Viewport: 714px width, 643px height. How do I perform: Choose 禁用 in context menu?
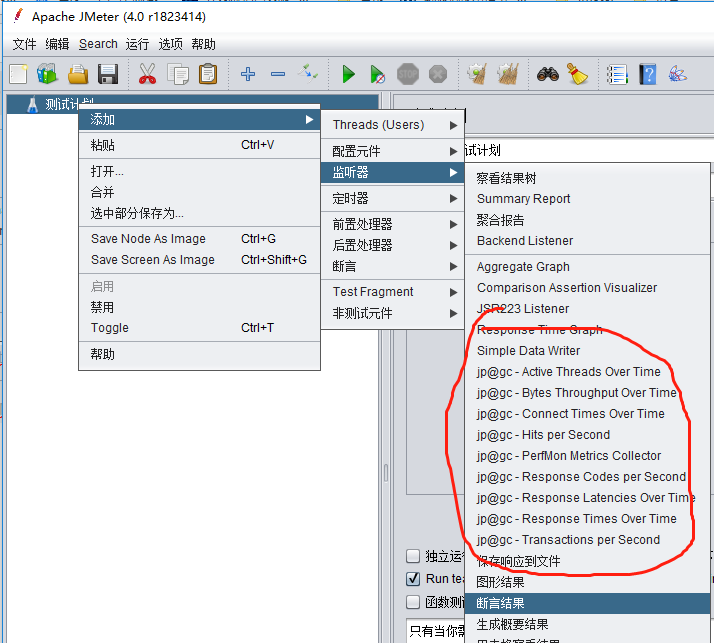click(x=199, y=307)
